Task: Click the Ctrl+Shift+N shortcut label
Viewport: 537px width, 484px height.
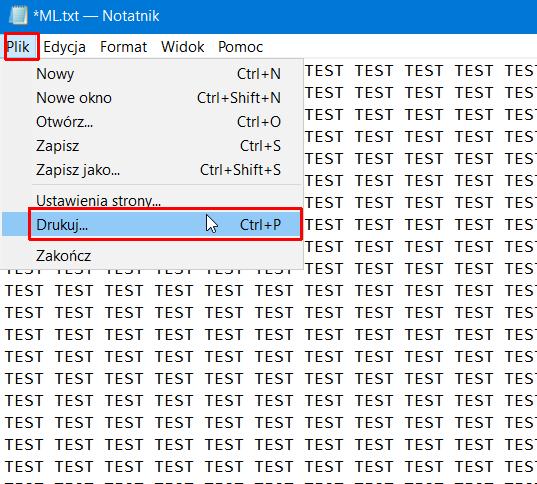Action: pyautogui.click(x=239, y=98)
